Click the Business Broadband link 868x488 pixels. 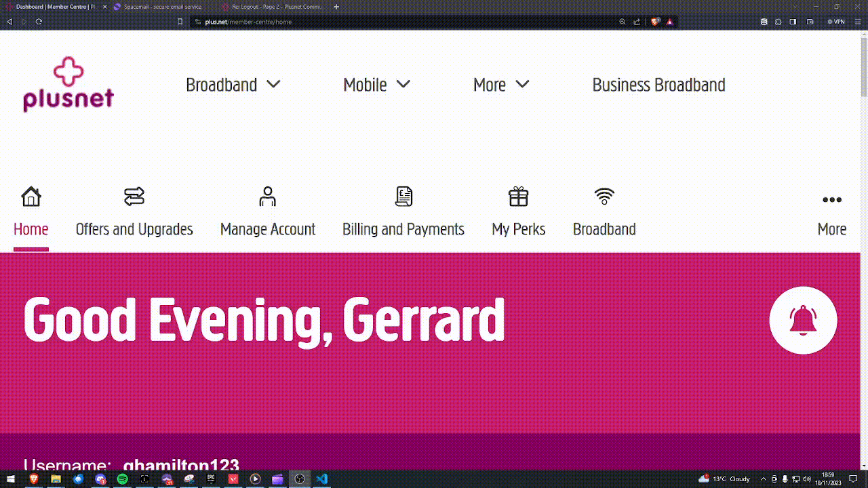point(658,84)
